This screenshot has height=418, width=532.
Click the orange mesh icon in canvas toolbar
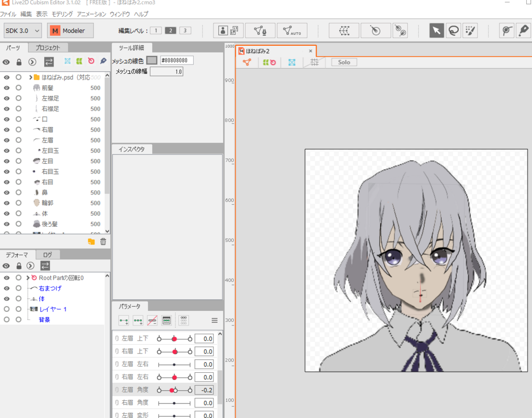(247, 62)
